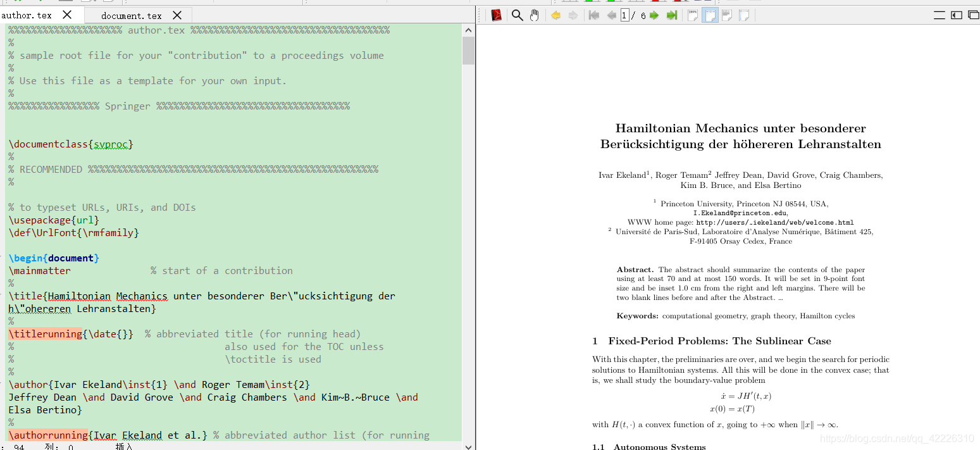The width and height of the screenshot is (980, 450).
Task: Click 'Elsa Bertino}' in the editor
Action: 45,410
